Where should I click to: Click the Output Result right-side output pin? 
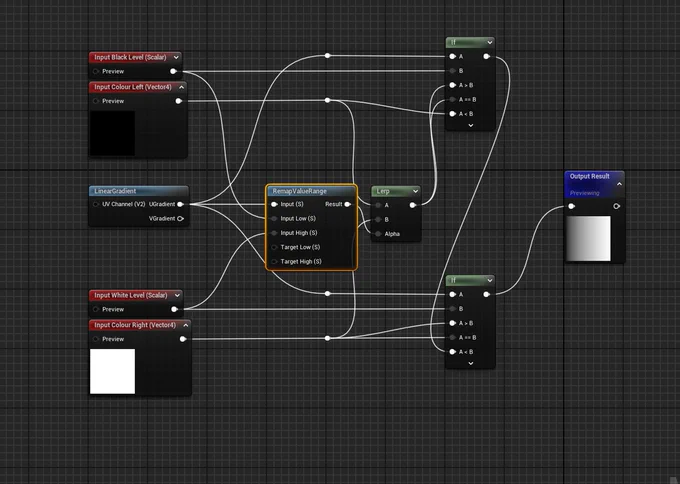pyautogui.click(x=617, y=206)
